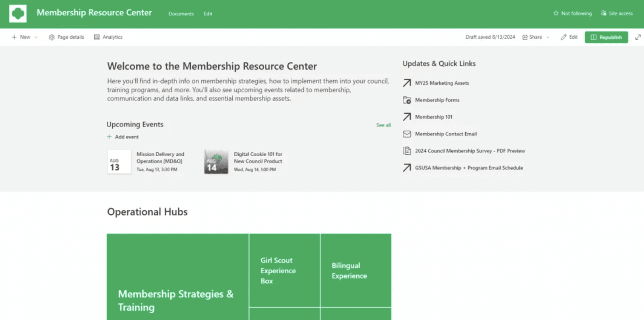Open MY25 Marketing Assets quick link
Viewport: 644px width, 320px height.
(x=442, y=83)
